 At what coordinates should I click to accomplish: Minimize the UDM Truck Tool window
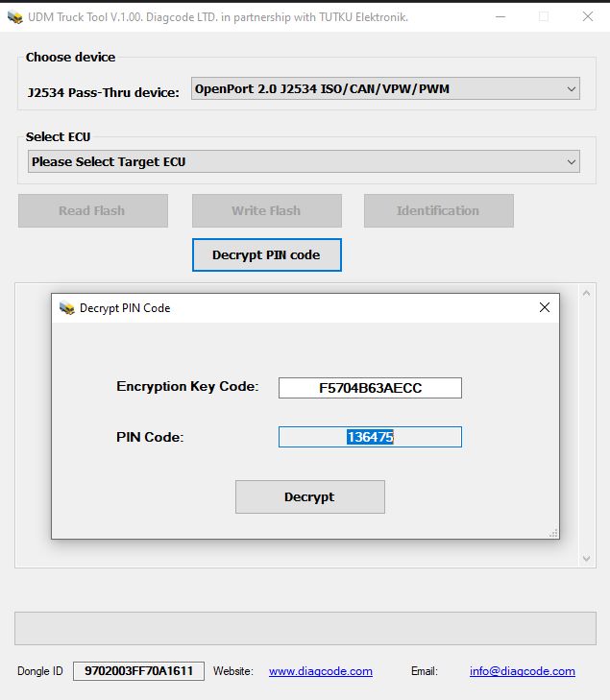click(x=500, y=17)
